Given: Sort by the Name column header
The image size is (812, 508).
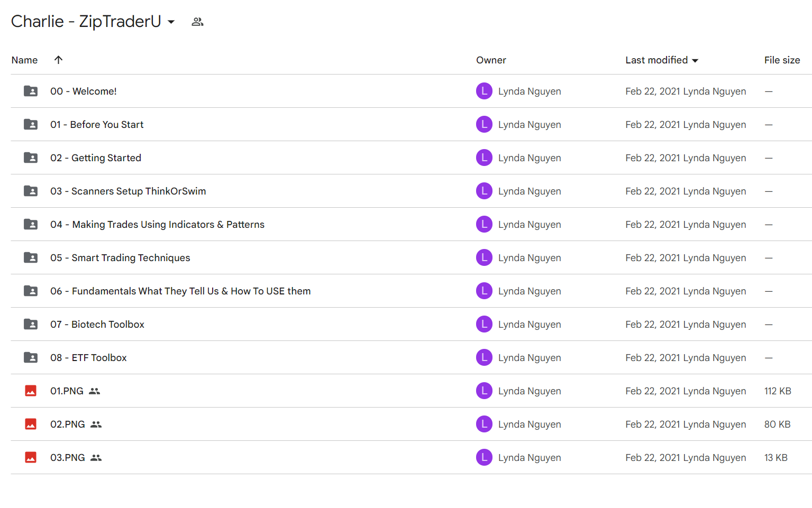Looking at the screenshot, I should coord(24,60).
